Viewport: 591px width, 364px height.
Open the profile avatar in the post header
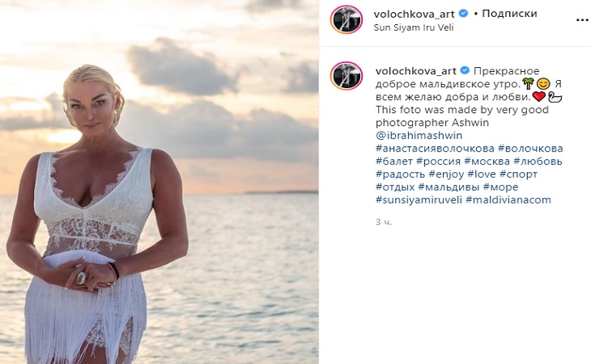346,19
